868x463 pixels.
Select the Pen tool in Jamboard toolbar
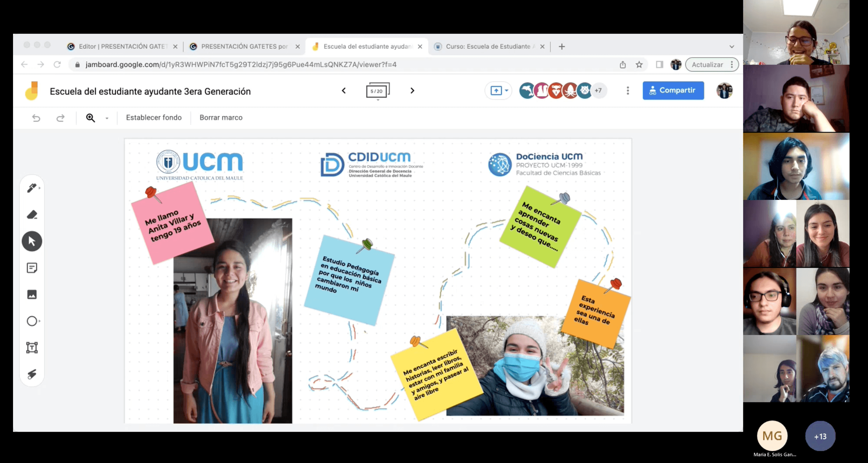(32, 188)
